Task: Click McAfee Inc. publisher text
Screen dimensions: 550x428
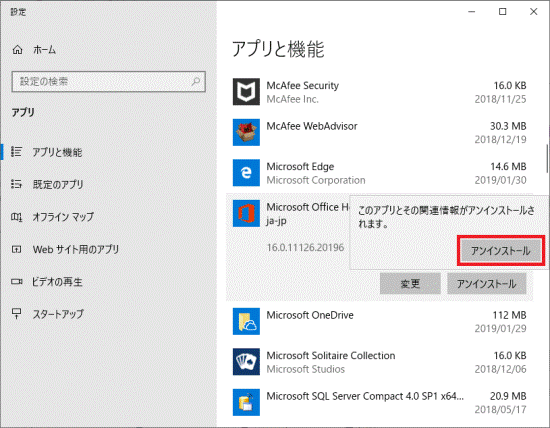Action: 293,99
